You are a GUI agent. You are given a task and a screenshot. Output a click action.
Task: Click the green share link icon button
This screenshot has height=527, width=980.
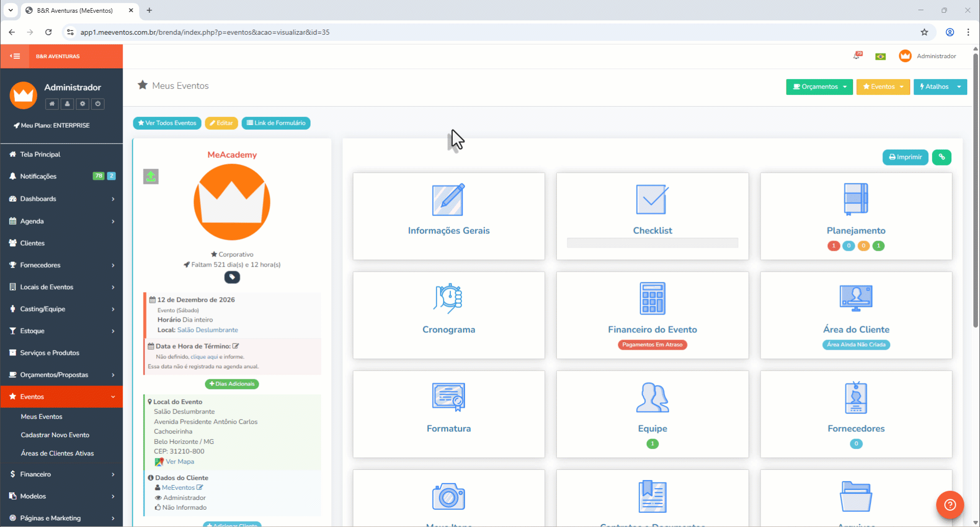942,157
